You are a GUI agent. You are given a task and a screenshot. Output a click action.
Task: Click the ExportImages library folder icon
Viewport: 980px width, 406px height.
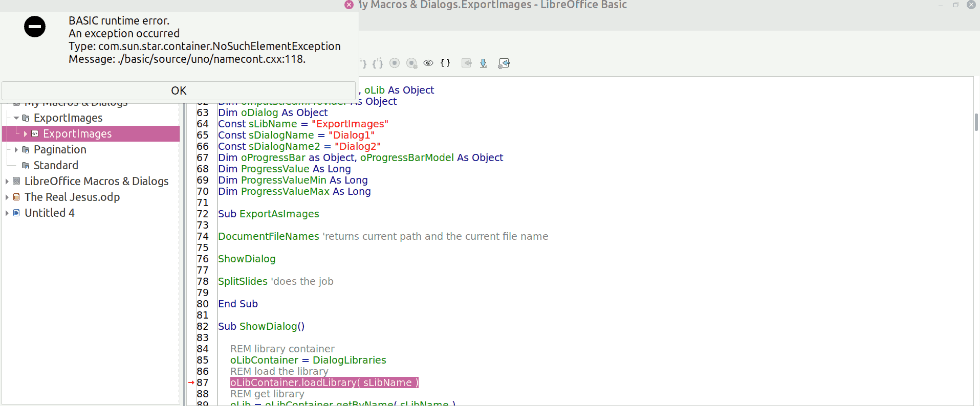[x=26, y=118]
